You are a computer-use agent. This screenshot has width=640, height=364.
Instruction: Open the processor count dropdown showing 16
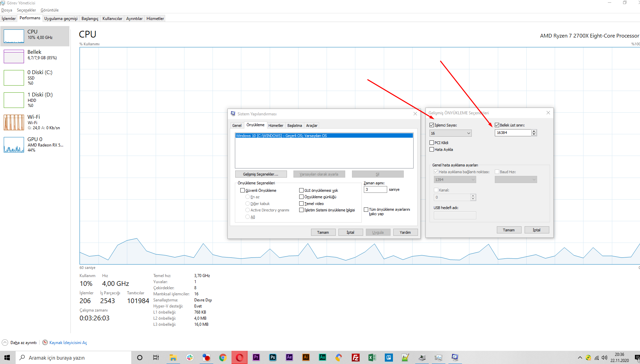click(x=450, y=133)
